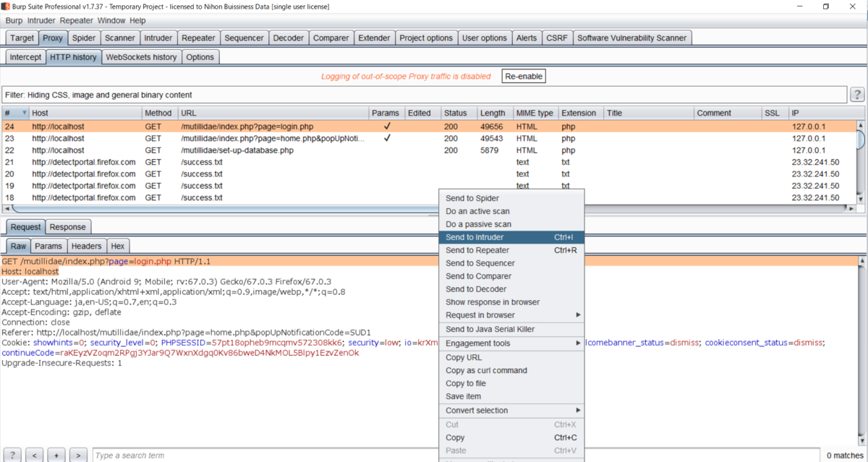This screenshot has height=462, width=868.
Task: Select Send to Sequencer
Action: [511, 263]
